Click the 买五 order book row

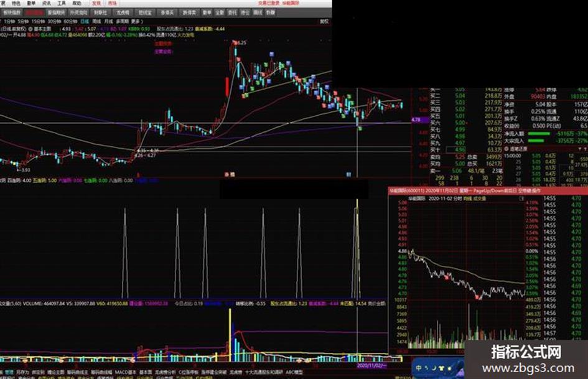(465, 116)
